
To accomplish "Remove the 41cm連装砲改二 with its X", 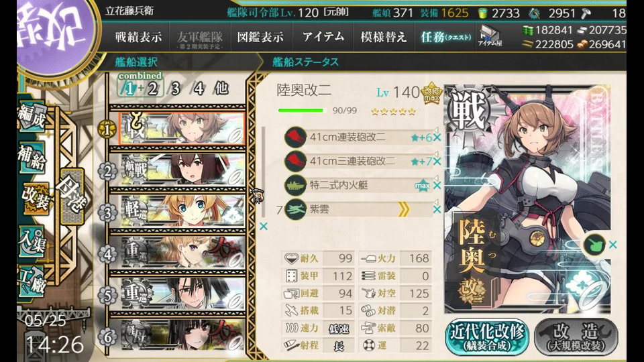I will tap(437, 138).
